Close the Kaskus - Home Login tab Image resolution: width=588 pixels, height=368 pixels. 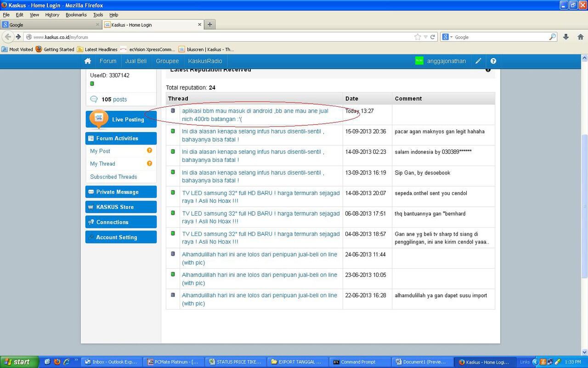coord(200,24)
